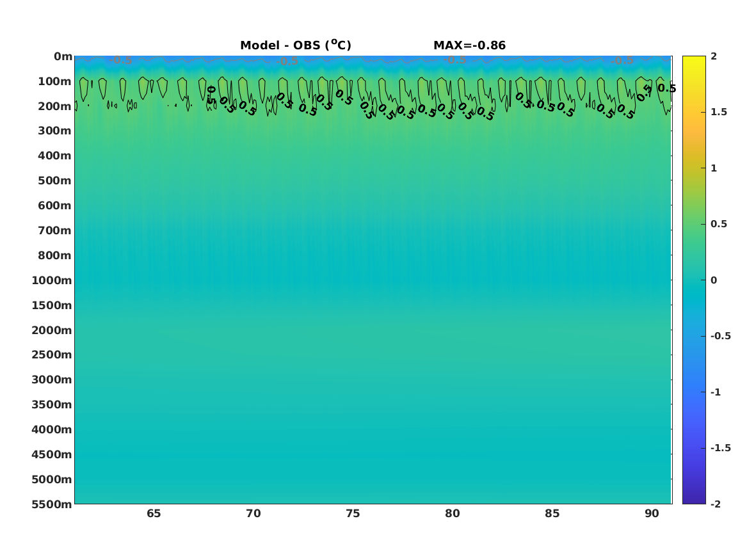
Task: Click the '5500m' depth axis label
Action: pyautogui.click(x=52, y=504)
